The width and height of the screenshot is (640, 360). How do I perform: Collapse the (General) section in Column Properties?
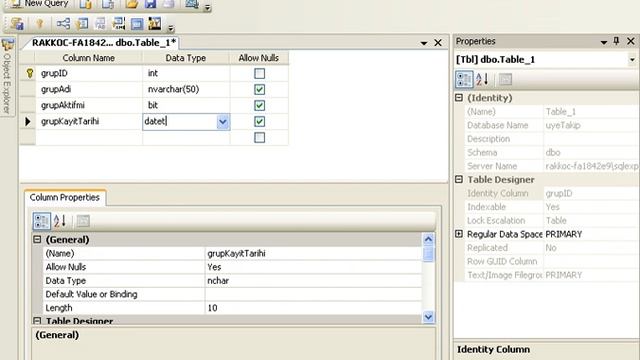pos(37,240)
